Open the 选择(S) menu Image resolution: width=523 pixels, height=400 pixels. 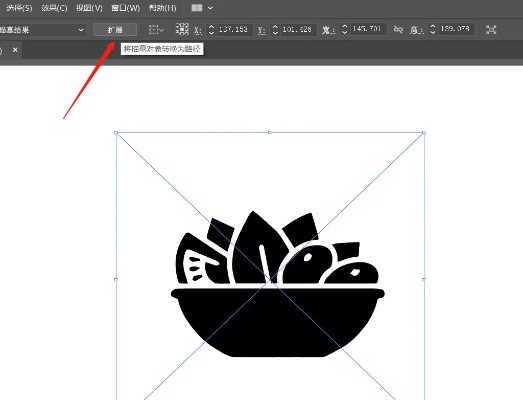point(19,8)
